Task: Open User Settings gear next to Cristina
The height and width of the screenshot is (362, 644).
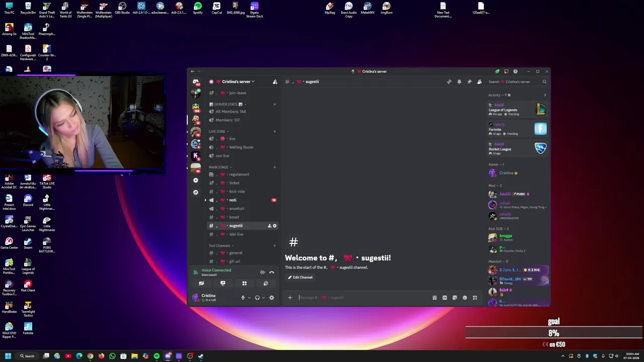Action: [x=272, y=298]
